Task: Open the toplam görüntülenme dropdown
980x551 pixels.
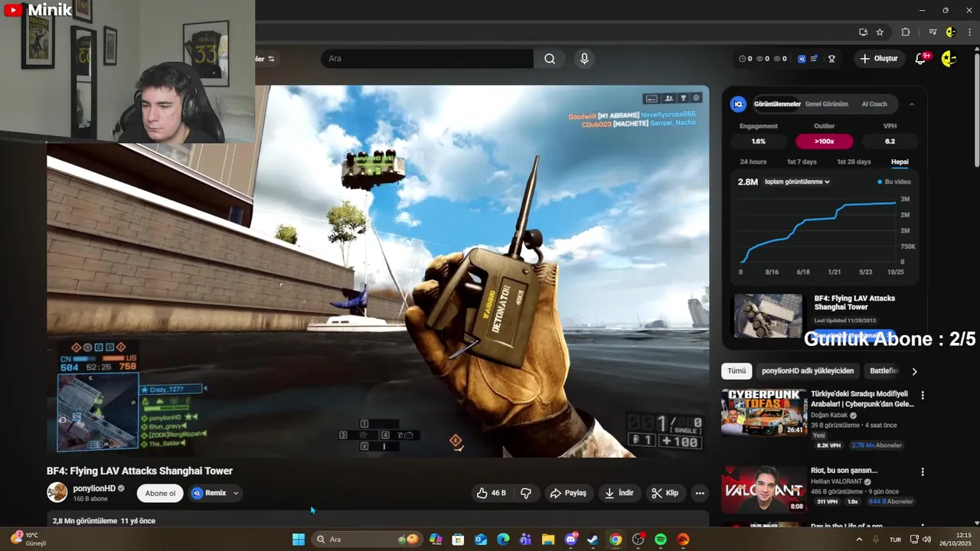Action: point(797,182)
